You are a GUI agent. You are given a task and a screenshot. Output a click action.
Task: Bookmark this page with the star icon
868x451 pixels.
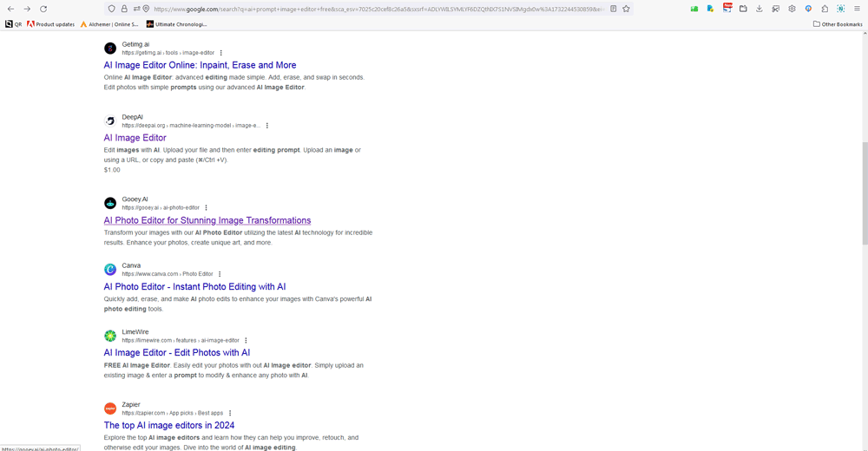626,9
